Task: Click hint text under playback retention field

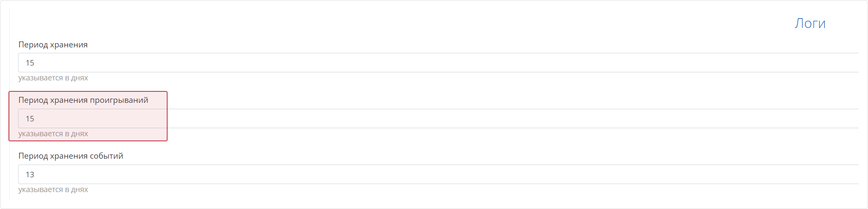Action: tap(53, 134)
